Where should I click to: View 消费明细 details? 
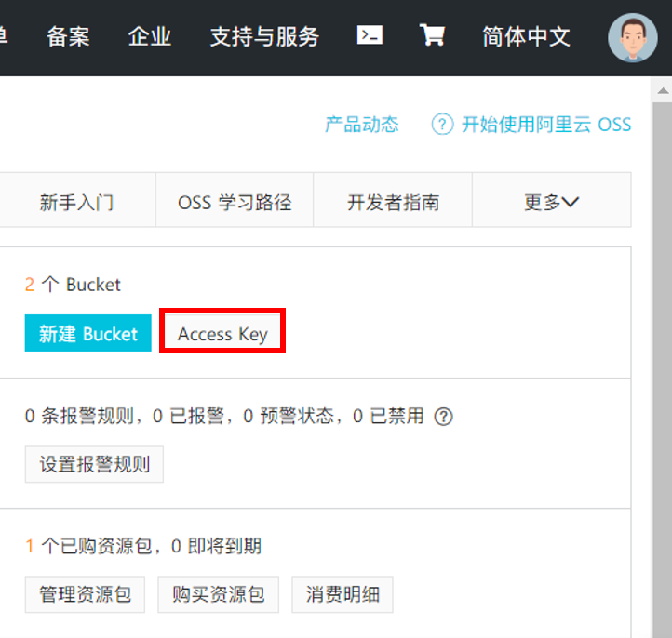(343, 594)
